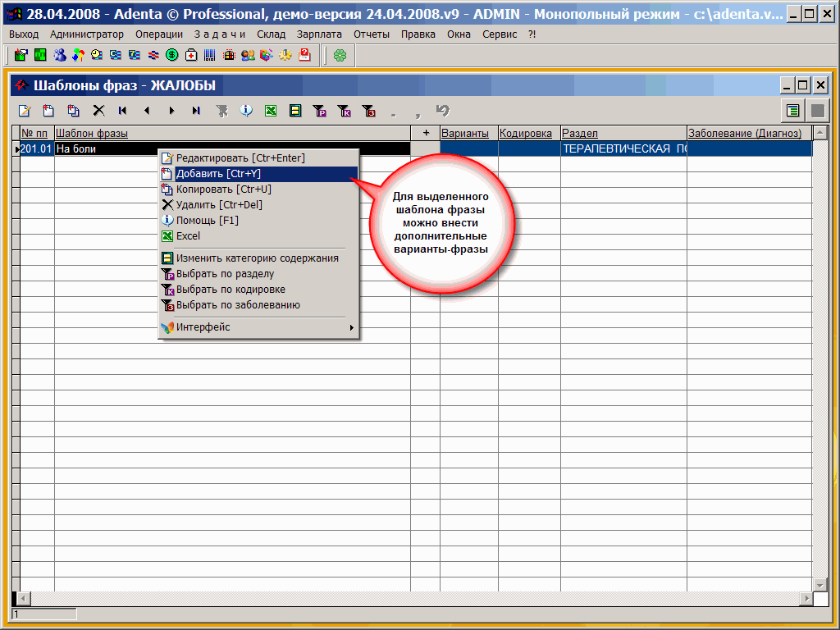Click the Кодировка column header
The height and width of the screenshot is (630, 840).
[528, 133]
